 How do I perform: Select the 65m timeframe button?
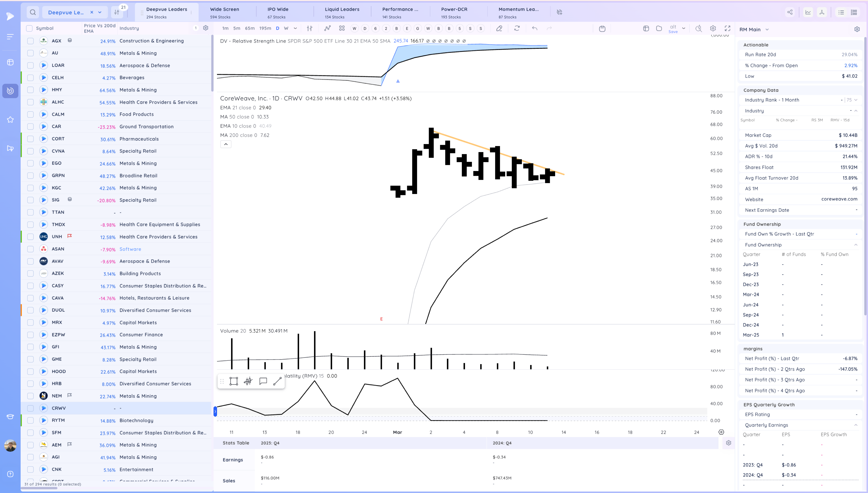250,28
